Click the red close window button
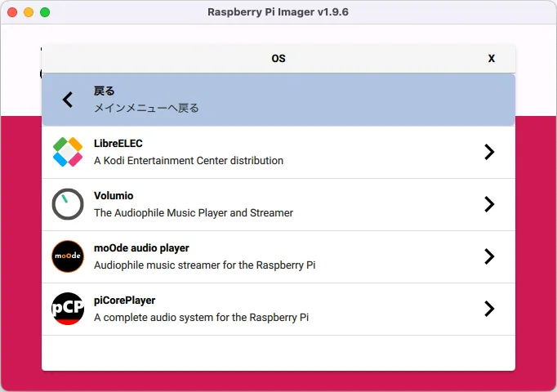This screenshot has height=392, width=557. (12, 12)
